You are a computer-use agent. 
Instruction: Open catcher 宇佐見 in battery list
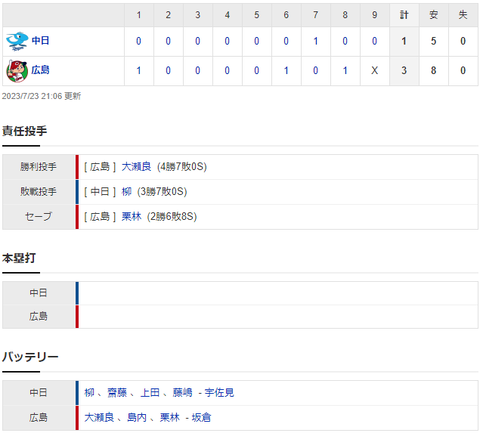click(x=219, y=392)
